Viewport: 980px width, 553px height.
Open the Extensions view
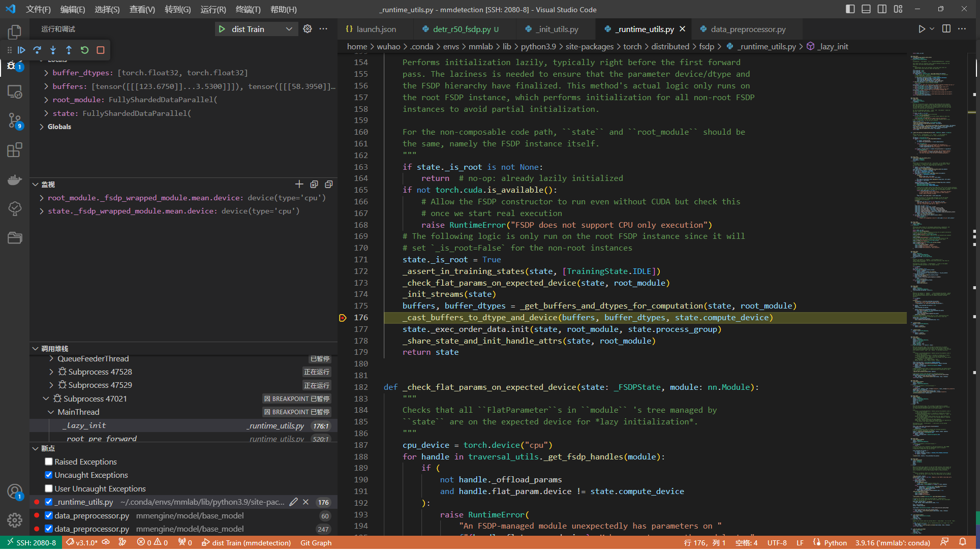click(x=15, y=150)
